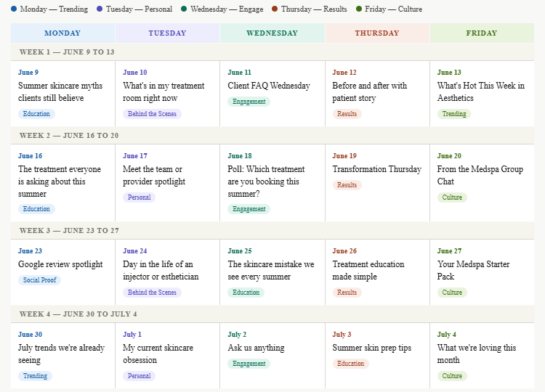The height and width of the screenshot is (392, 545).
Task: Click the Education tag under July 3
Action: tap(350, 364)
